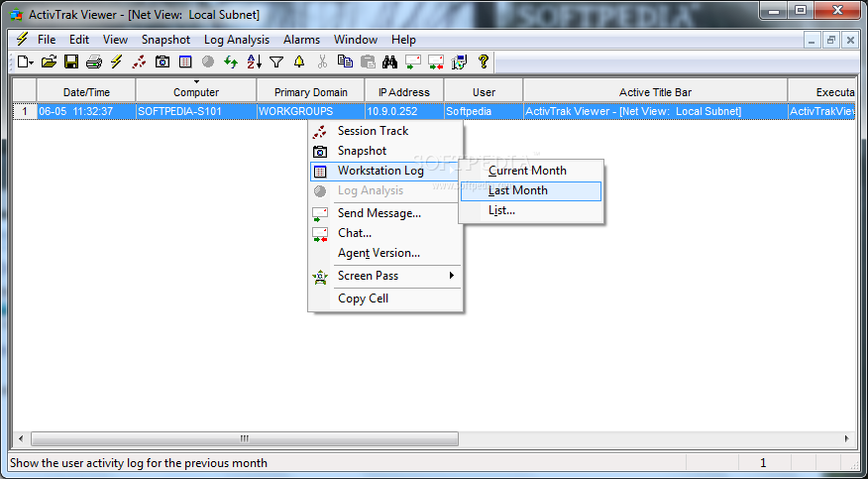
Task: Click the grayed Log Analysis globe toolbar icon
Action: point(208,61)
